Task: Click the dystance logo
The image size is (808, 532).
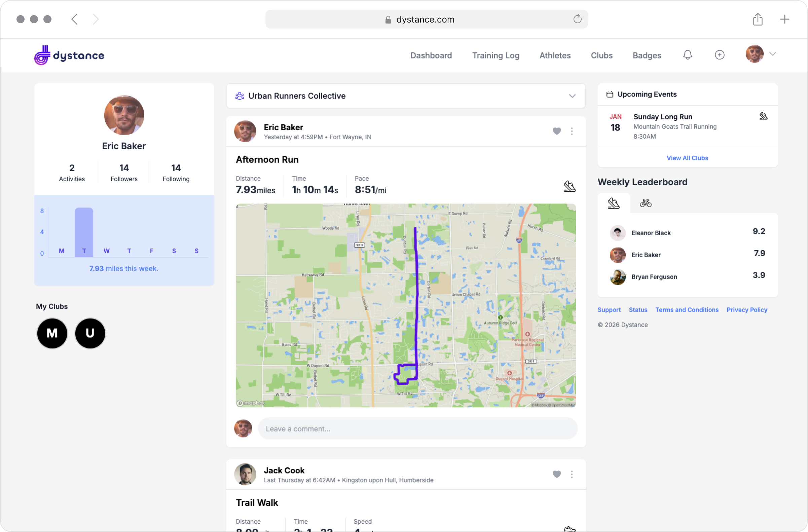Action: click(x=69, y=55)
